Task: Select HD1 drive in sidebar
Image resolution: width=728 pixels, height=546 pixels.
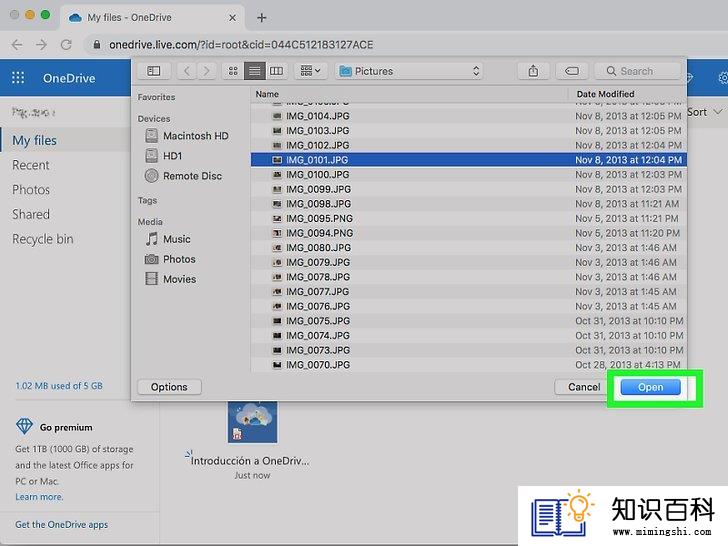Action: pyautogui.click(x=163, y=156)
